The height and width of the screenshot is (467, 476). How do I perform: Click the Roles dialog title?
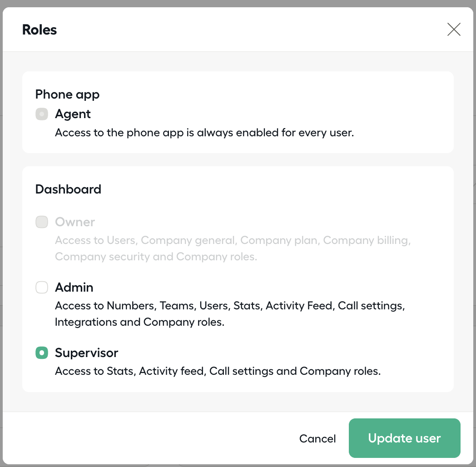click(x=40, y=30)
